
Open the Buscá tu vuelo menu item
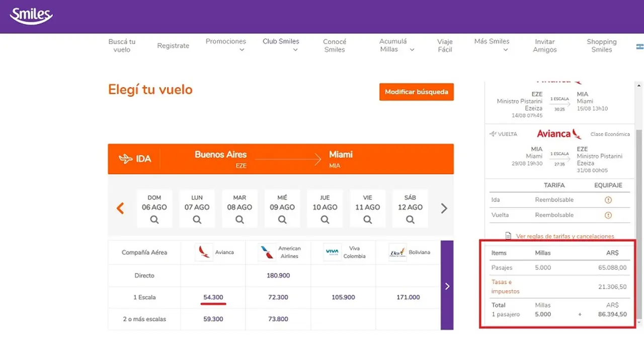[x=122, y=45]
